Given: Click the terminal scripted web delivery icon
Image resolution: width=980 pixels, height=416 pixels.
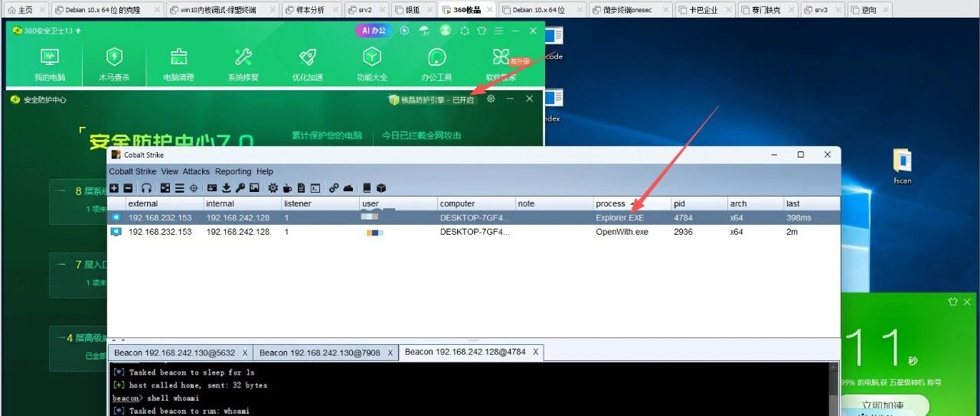Looking at the screenshot, I should (315, 188).
